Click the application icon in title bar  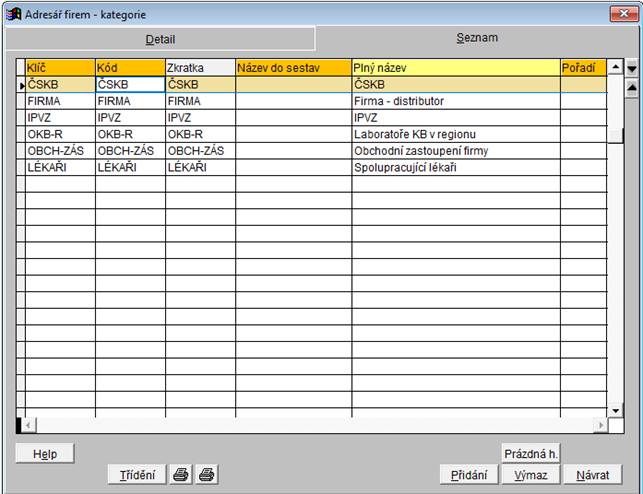14,13
